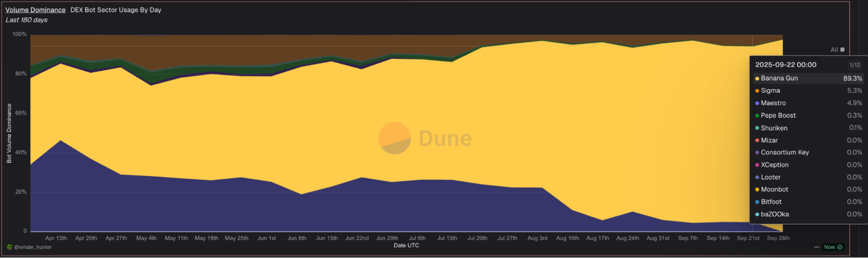Image resolution: width=868 pixels, height=258 pixels.
Task: Click the Sep 7th date axis label
Action: click(688, 238)
